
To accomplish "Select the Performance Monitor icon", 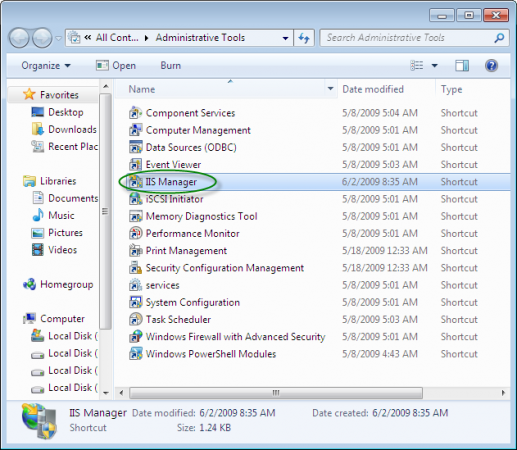I will pyautogui.click(x=135, y=233).
